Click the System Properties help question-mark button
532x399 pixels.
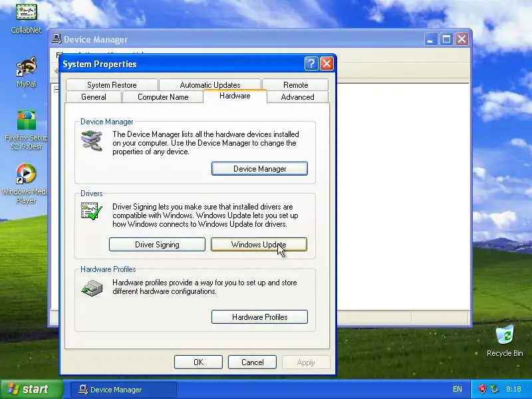tap(311, 63)
